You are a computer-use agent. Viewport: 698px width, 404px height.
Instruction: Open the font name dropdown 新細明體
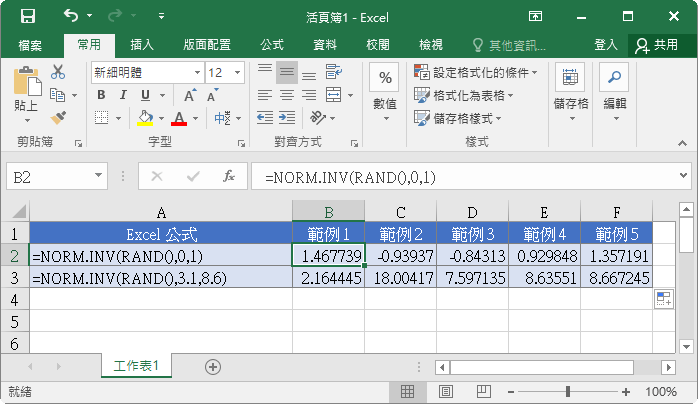click(197, 73)
